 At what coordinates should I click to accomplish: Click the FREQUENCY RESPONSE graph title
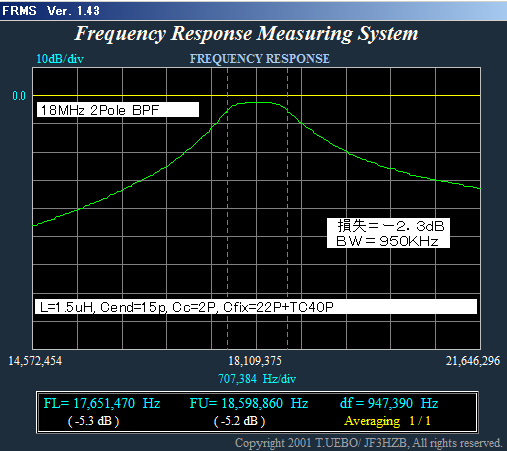coord(260,59)
